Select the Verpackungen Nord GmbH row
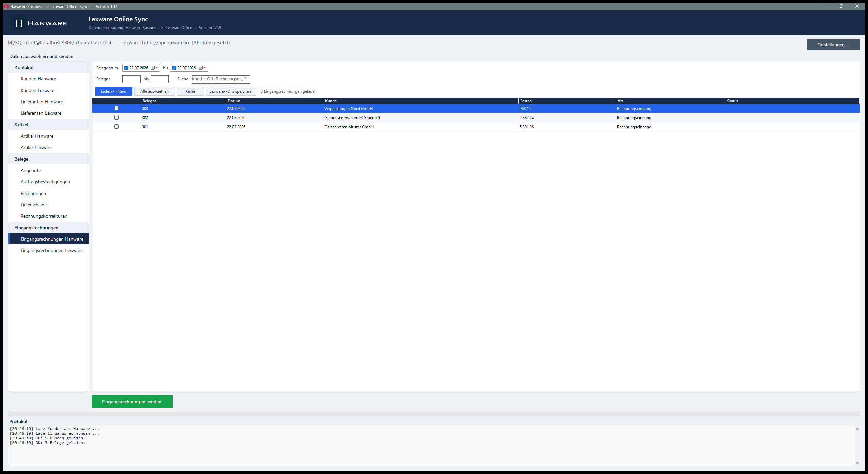This screenshot has width=868, height=474. [476, 108]
